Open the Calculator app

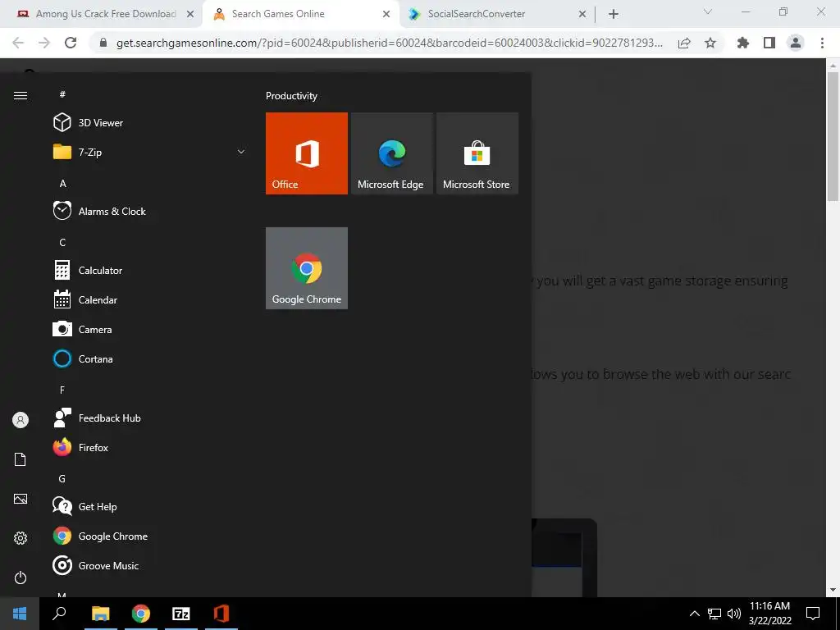150,271
